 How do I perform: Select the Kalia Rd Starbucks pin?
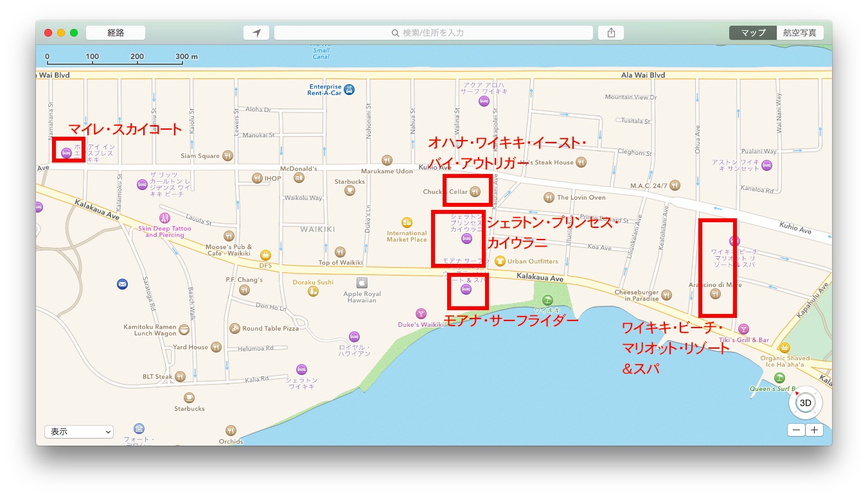click(x=189, y=398)
